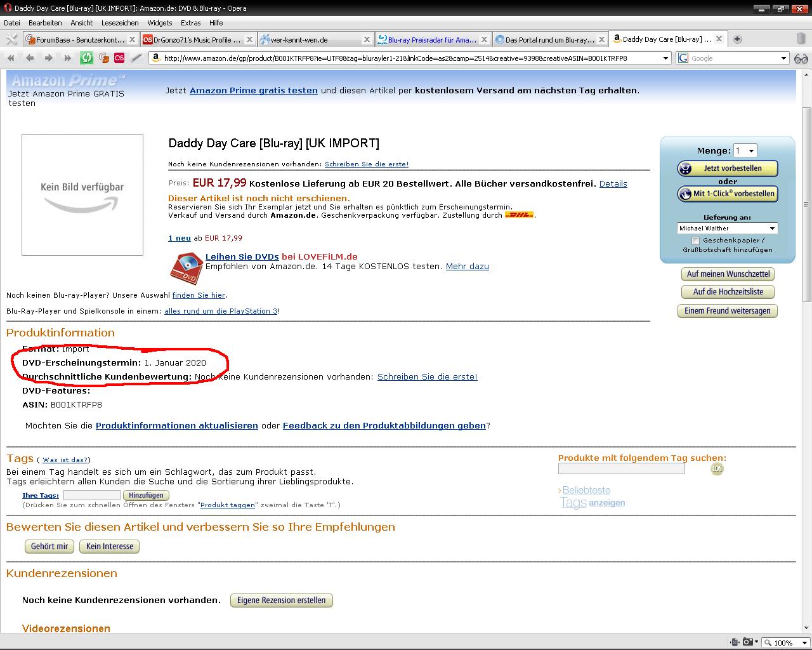Viewport: 812px width, 650px height.
Task: Open the Datei menu
Action: click(x=12, y=23)
